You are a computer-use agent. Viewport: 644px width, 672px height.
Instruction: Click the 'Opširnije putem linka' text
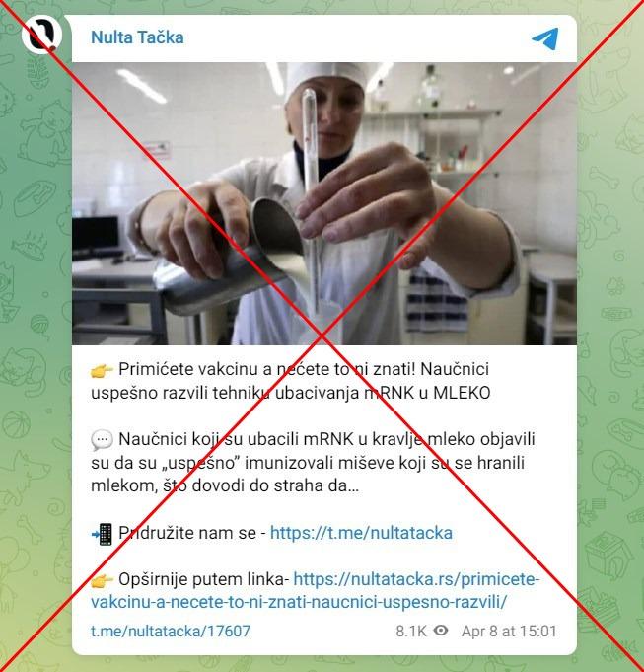coord(204,579)
